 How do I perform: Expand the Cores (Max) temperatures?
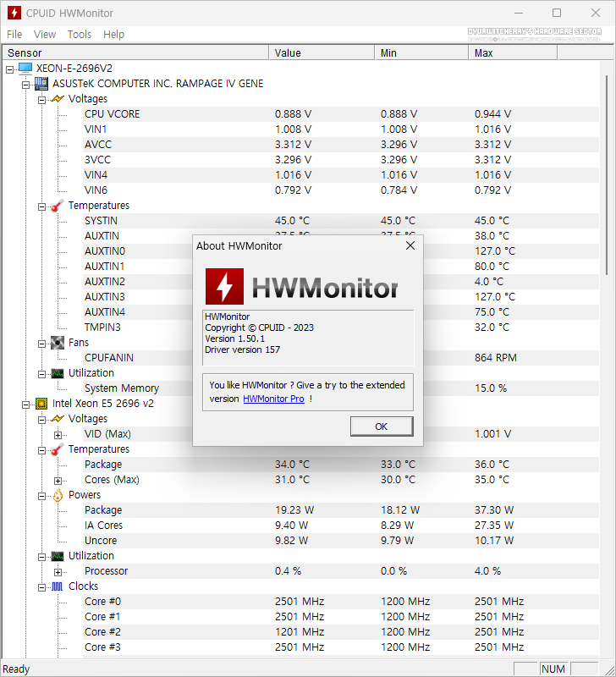(58, 481)
